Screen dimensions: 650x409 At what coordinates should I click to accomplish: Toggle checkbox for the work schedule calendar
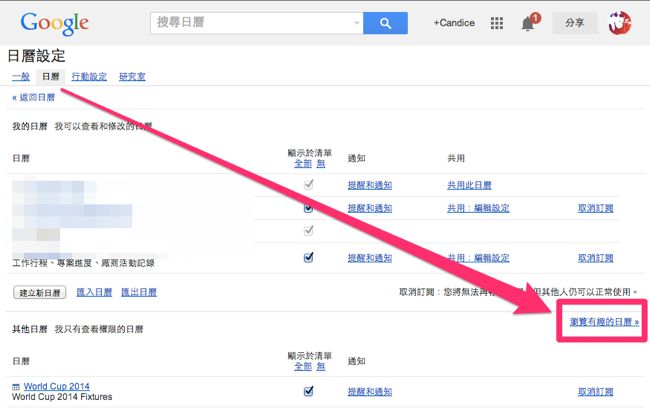(308, 257)
